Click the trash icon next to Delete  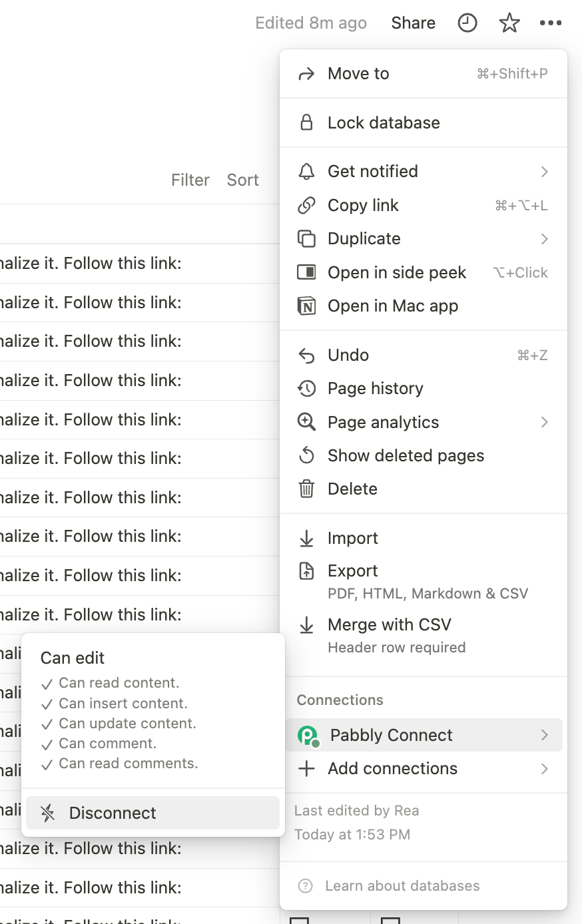coord(306,489)
